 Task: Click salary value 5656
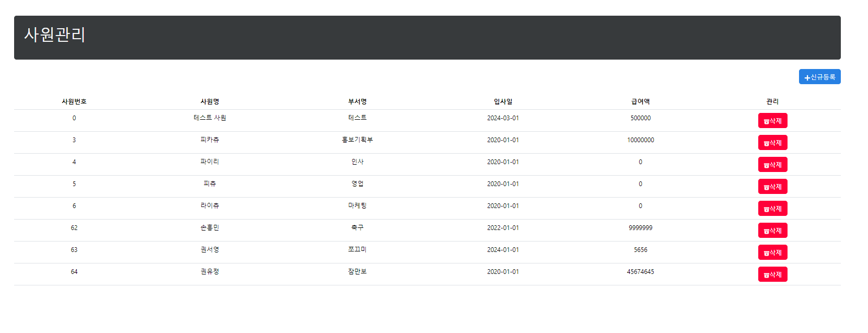[x=641, y=250]
